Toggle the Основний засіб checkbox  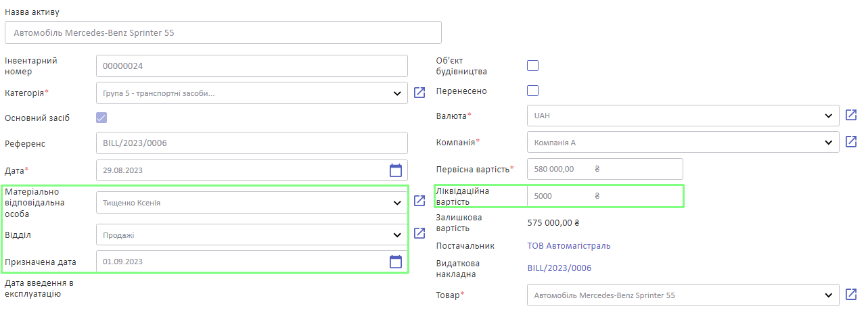point(101,118)
